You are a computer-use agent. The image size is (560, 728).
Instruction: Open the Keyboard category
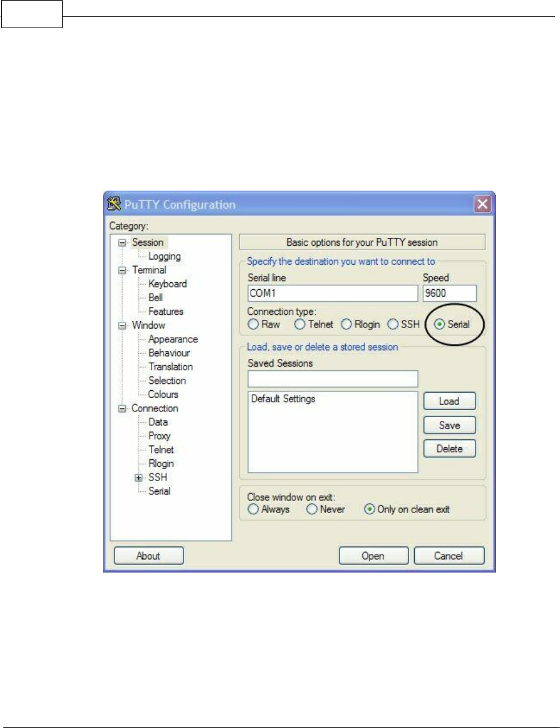167,283
